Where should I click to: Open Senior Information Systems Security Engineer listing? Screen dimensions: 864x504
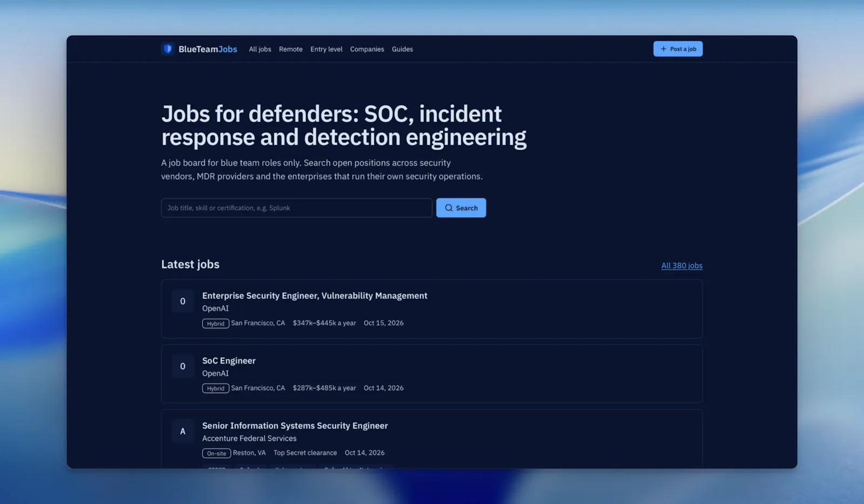click(295, 426)
